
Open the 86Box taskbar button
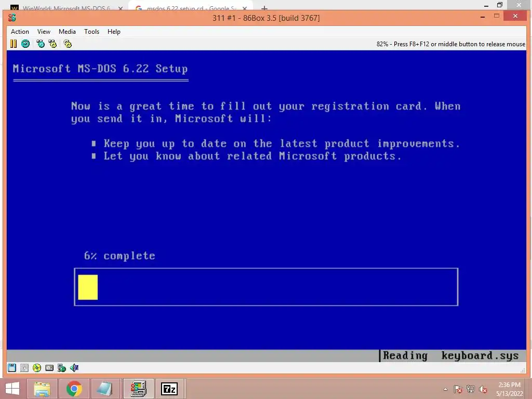point(138,389)
